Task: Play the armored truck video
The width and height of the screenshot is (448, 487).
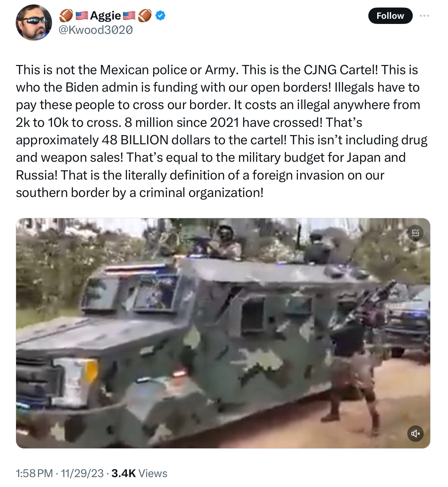Action: 223,333
